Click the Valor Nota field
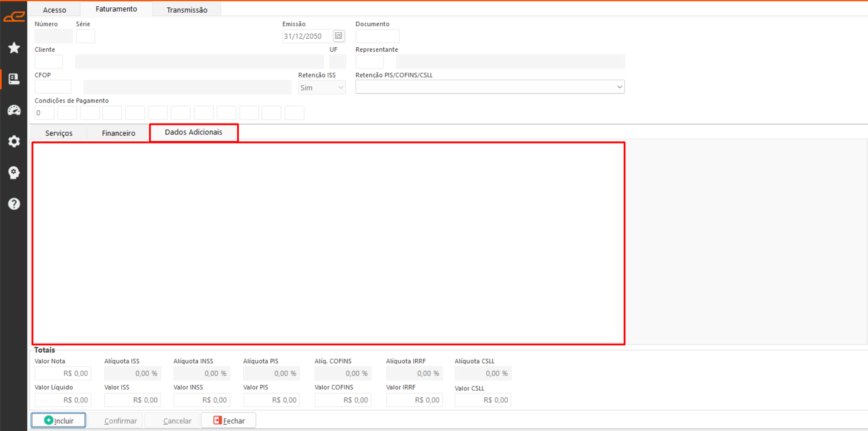The image size is (868, 431). (63, 373)
